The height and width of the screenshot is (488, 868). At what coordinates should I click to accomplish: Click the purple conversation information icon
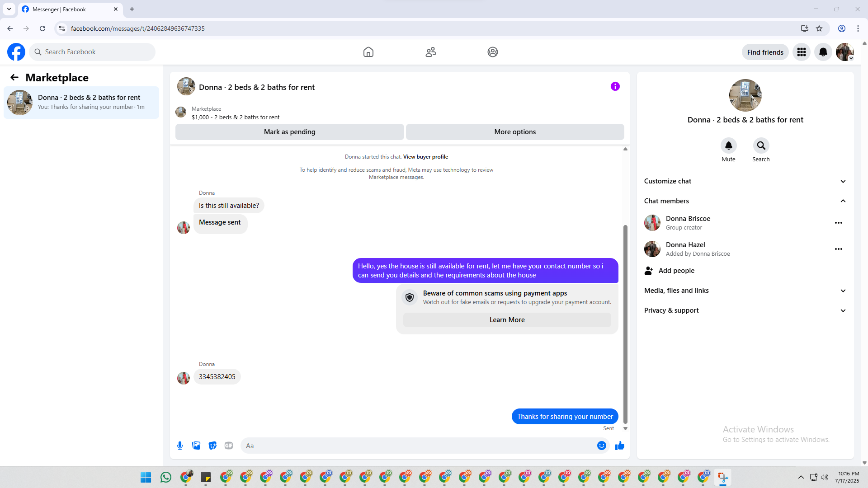(615, 86)
